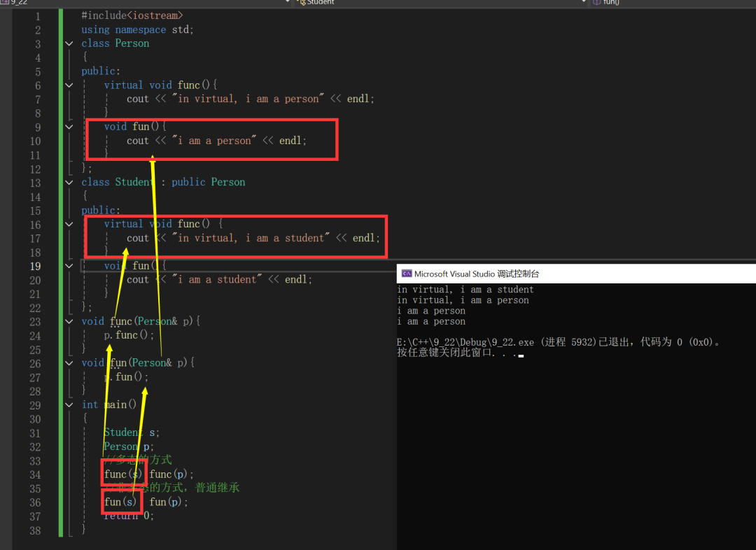This screenshot has height=550, width=756.
Task: Click line number 19 in the gutter
Action: 35,267
